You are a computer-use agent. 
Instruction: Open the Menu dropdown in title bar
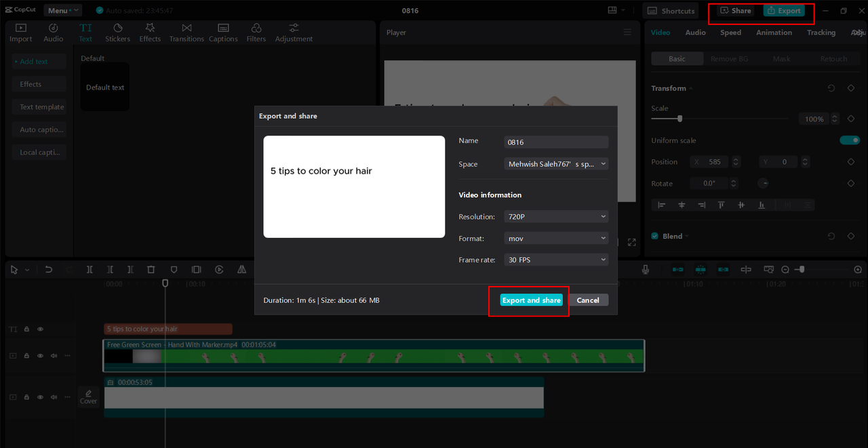[63, 10]
